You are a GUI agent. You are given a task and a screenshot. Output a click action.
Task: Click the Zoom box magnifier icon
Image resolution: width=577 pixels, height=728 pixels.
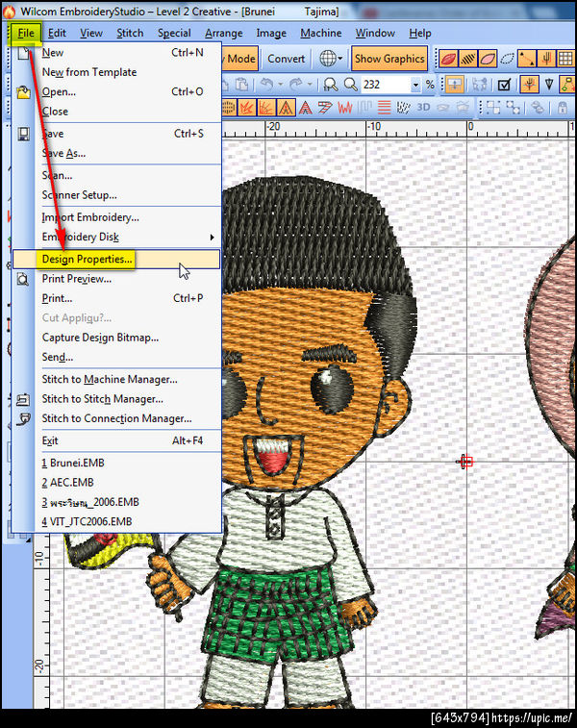tap(331, 85)
